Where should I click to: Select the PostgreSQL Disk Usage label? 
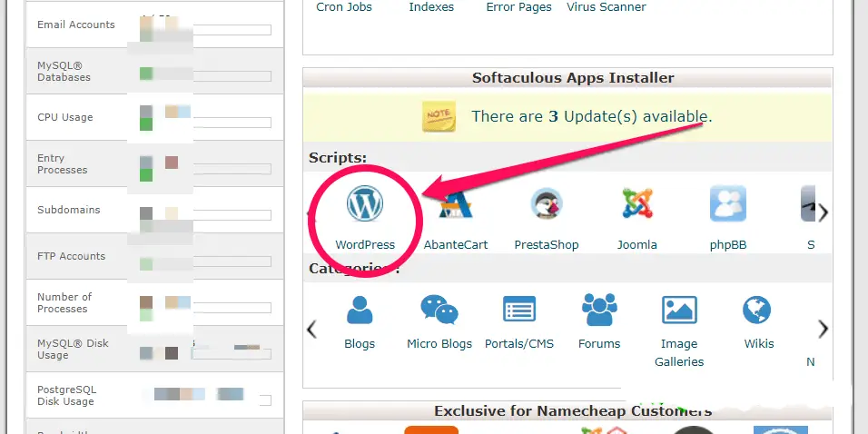click(65, 395)
